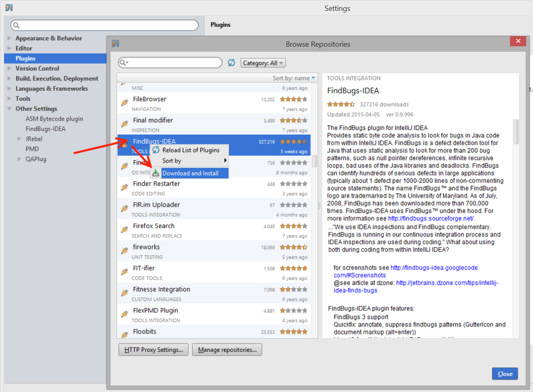This screenshot has height=392, width=533.
Task: Click the description pane scrollbar thumb
Action: pyautogui.click(x=516, y=132)
